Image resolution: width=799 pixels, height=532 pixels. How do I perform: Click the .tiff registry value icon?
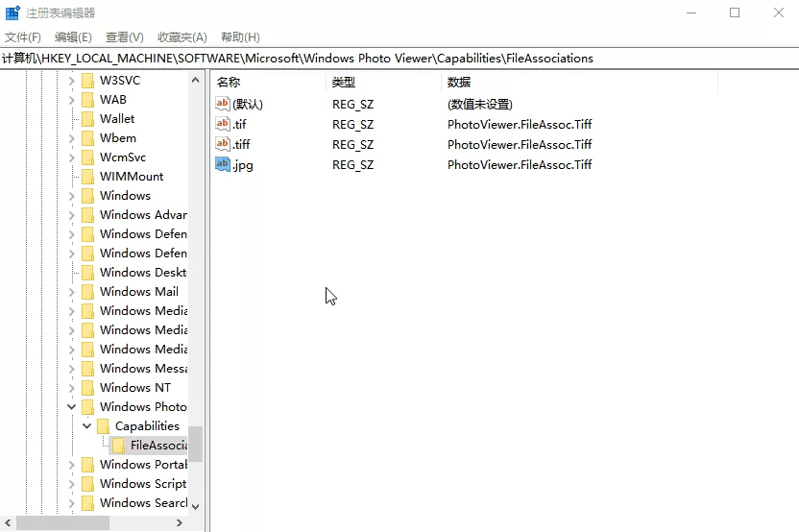(223, 144)
